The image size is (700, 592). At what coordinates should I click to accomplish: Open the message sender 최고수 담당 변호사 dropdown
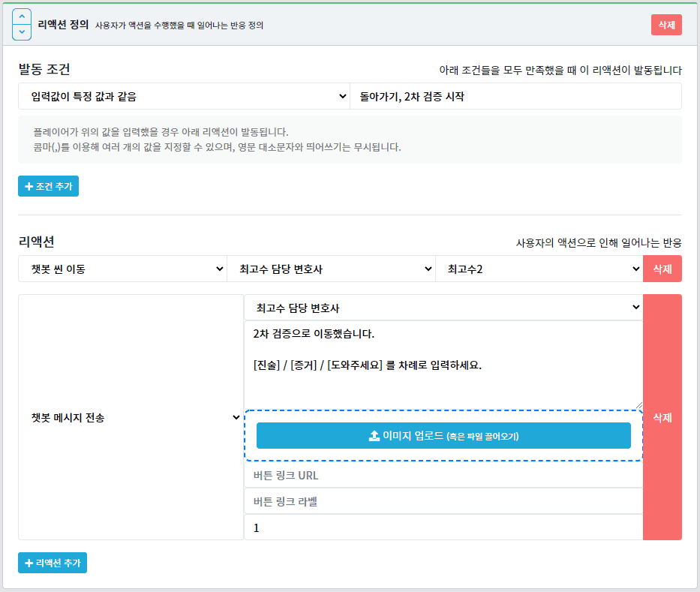443,307
